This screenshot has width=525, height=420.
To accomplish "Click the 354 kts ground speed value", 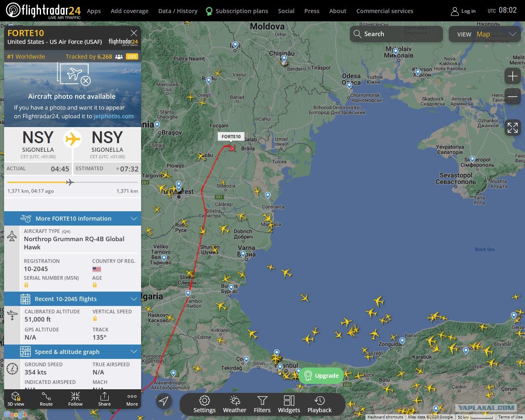I will point(36,372).
